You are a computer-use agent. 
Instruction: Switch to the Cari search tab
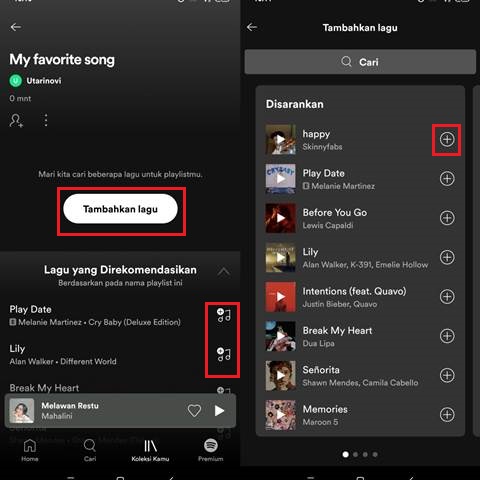click(x=90, y=450)
